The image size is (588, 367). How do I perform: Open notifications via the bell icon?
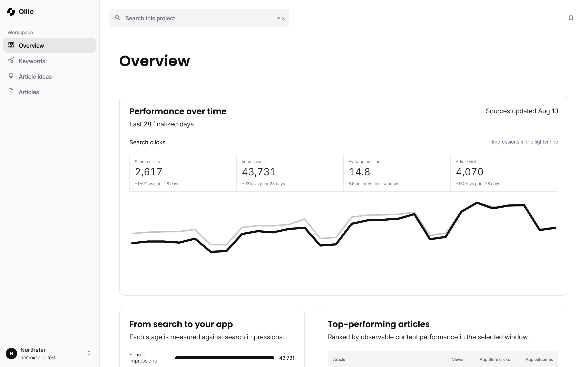[571, 18]
